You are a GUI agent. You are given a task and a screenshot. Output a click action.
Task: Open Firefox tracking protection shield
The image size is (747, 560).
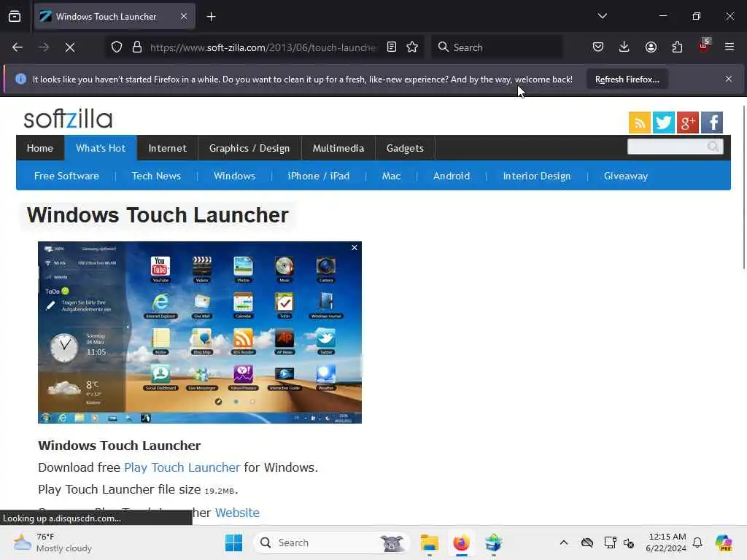click(x=117, y=47)
